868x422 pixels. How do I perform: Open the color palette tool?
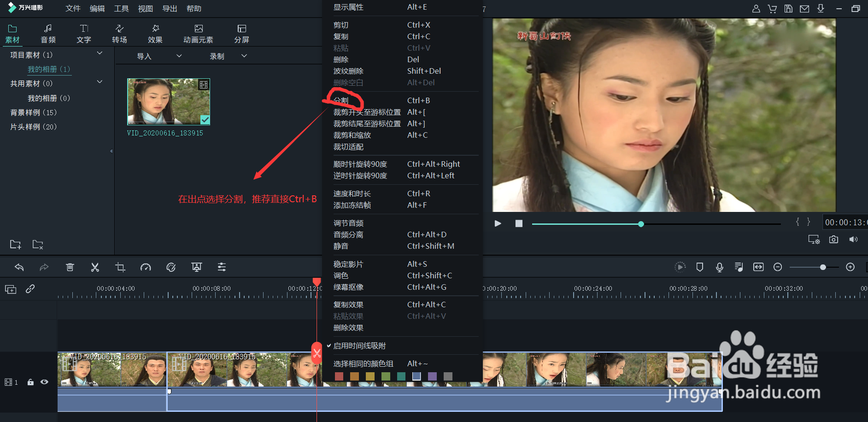click(171, 267)
